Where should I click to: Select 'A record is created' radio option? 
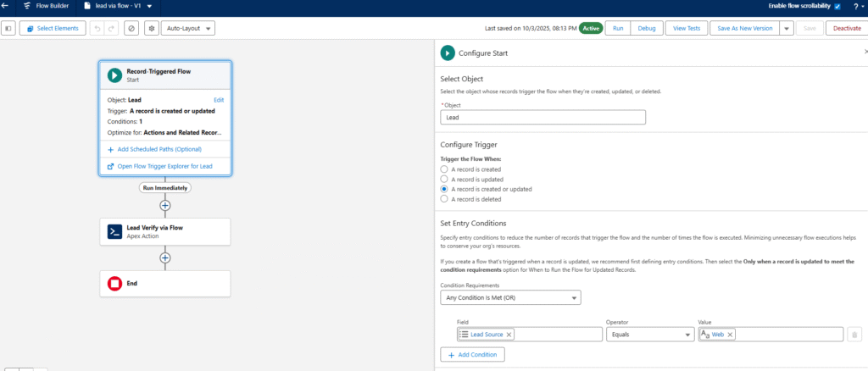[x=444, y=169]
